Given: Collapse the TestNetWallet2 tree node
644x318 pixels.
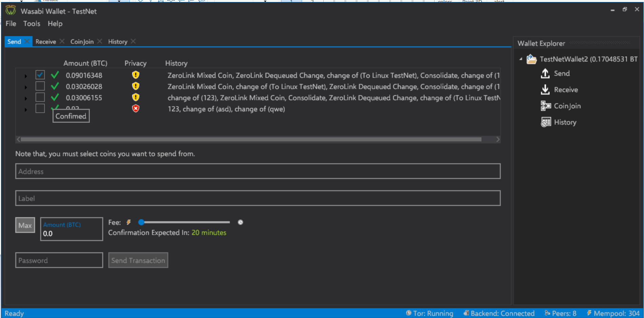Looking at the screenshot, I should 521,59.
